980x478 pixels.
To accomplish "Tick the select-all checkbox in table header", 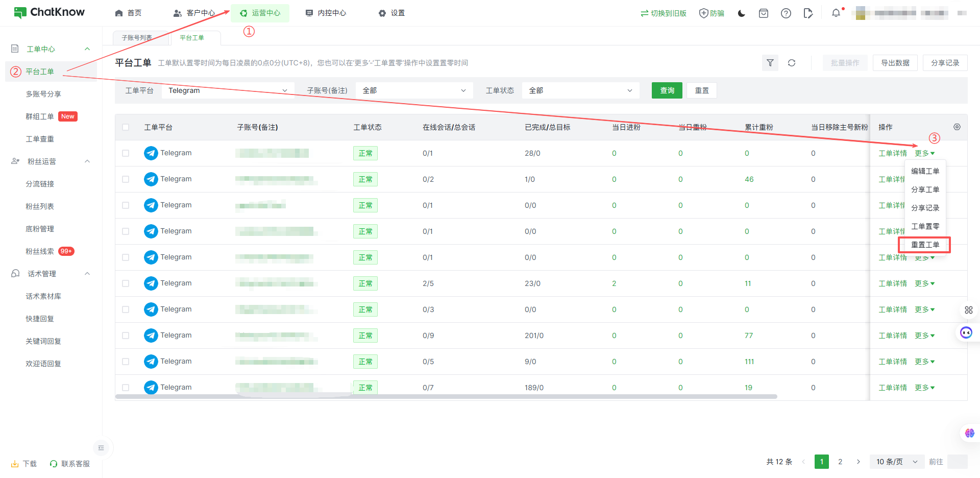I will click(x=126, y=127).
